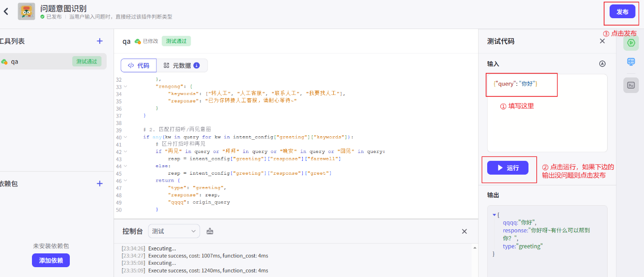Screen dimensions: 644x277
Task: Click the output value type:"greeting"
Action: [x=522, y=246]
